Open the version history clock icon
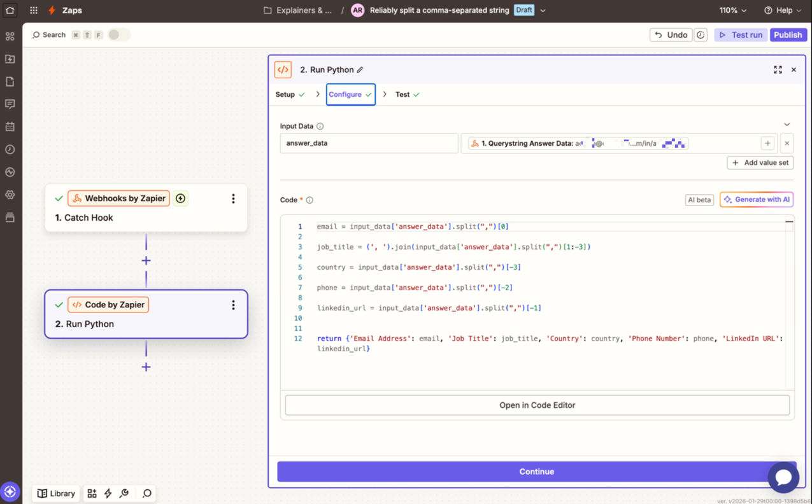 coord(701,35)
